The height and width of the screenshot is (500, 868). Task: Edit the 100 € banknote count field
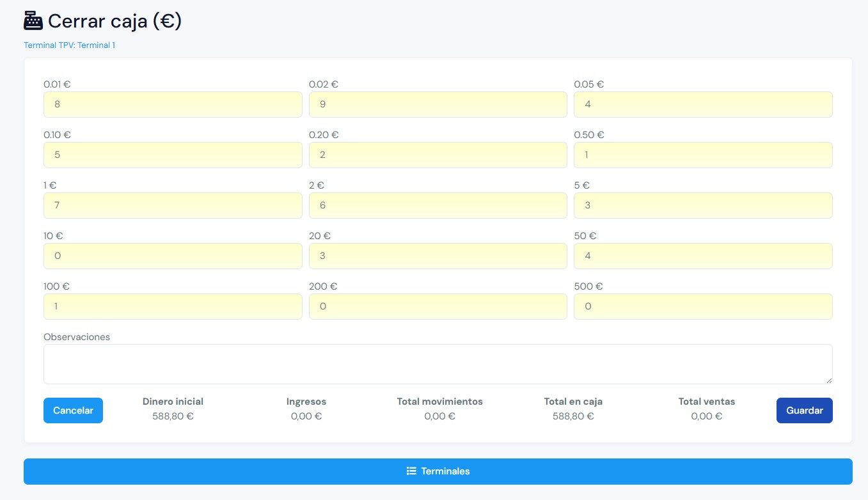coord(173,306)
